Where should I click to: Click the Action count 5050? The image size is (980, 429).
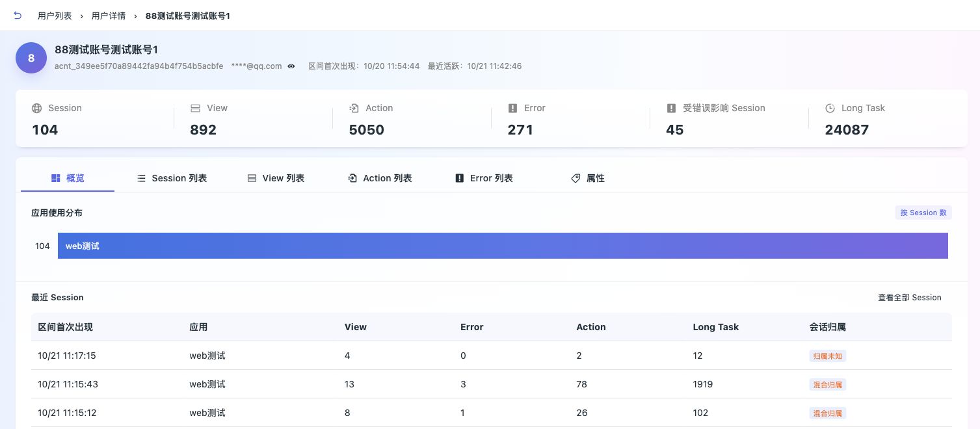click(367, 130)
